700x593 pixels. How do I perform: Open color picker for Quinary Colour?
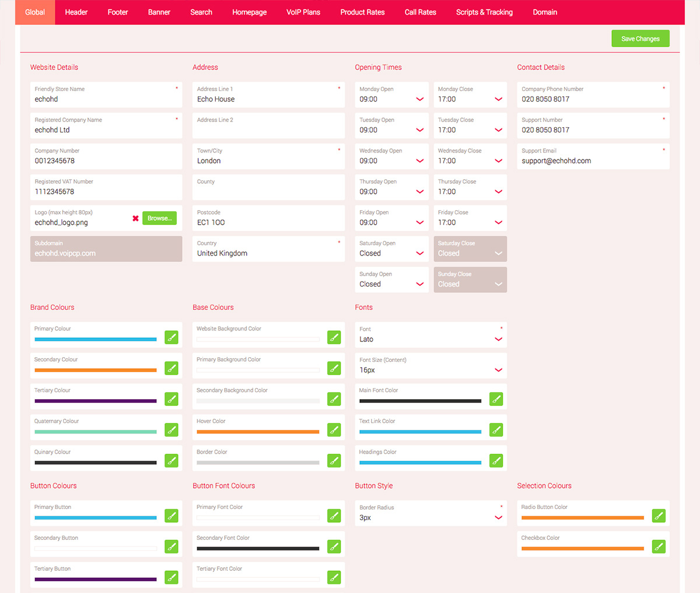click(171, 461)
